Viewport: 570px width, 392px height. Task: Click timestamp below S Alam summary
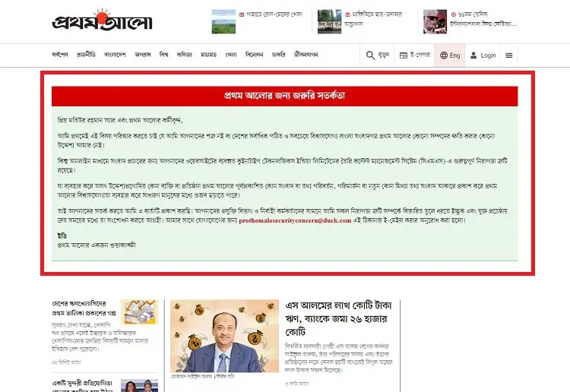point(297,384)
